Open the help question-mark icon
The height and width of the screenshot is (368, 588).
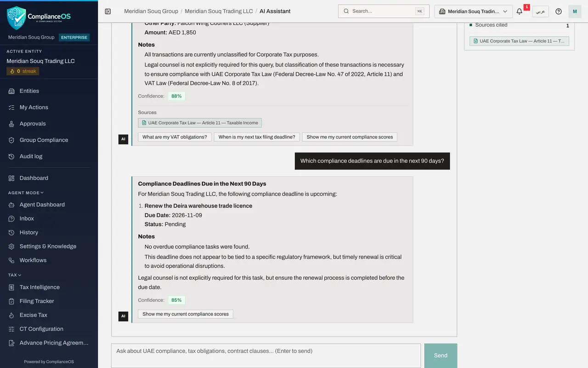coord(559,11)
